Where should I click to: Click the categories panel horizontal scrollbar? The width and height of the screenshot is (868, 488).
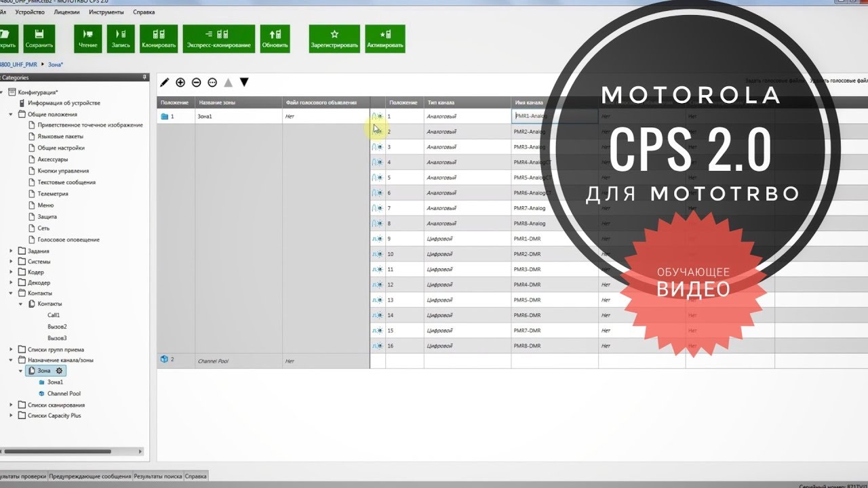pyautogui.click(x=57, y=451)
